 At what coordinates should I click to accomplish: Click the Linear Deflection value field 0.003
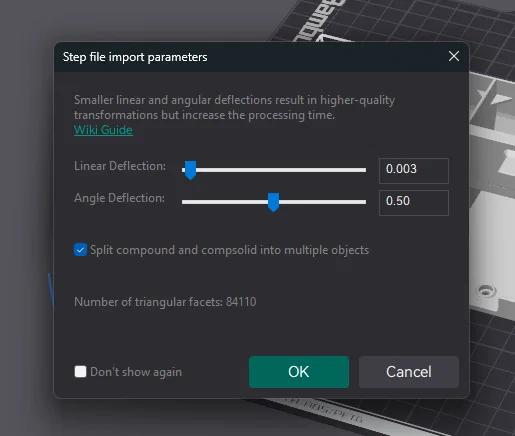414,171
